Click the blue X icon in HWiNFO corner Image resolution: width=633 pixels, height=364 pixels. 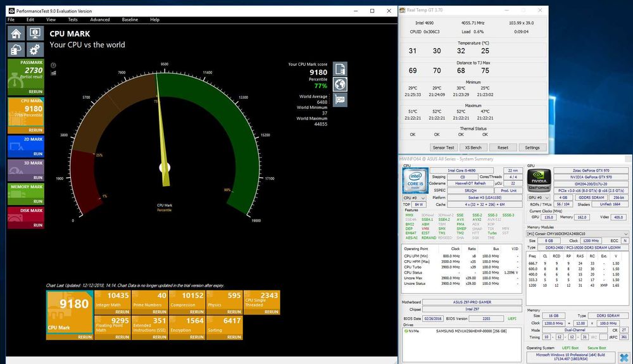pos(624,358)
